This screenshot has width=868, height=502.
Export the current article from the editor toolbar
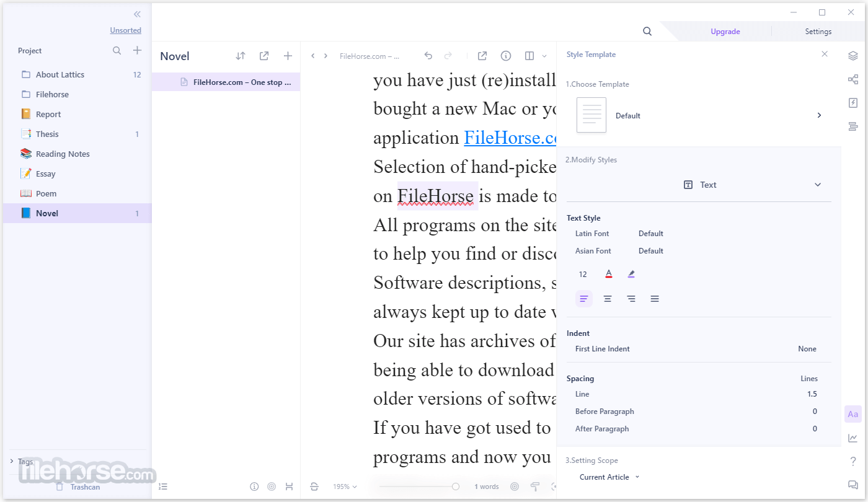[482, 56]
